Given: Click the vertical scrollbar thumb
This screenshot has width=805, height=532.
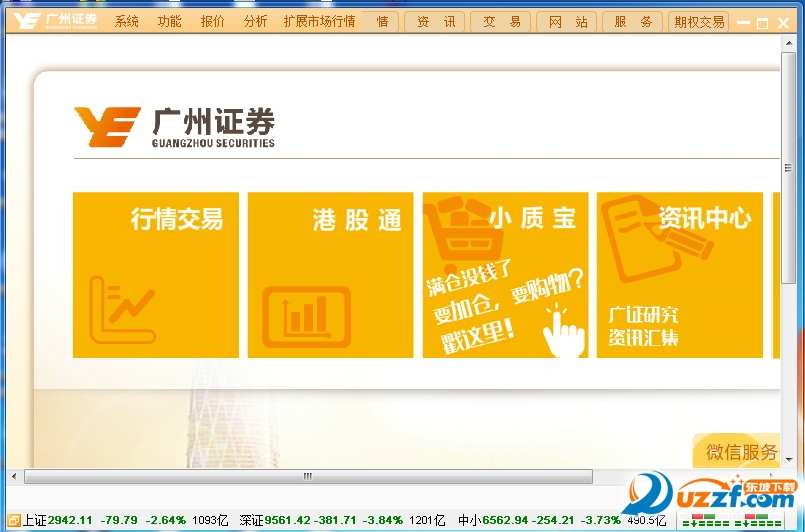Looking at the screenshot, I should click(x=789, y=167).
